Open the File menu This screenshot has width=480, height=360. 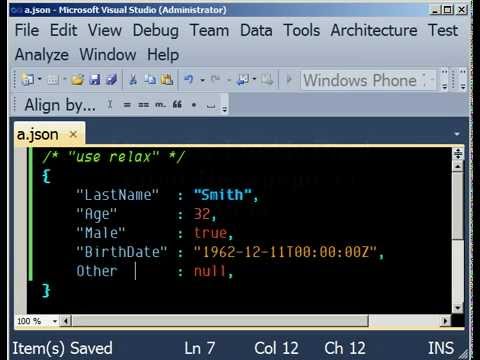tap(27, 31)
